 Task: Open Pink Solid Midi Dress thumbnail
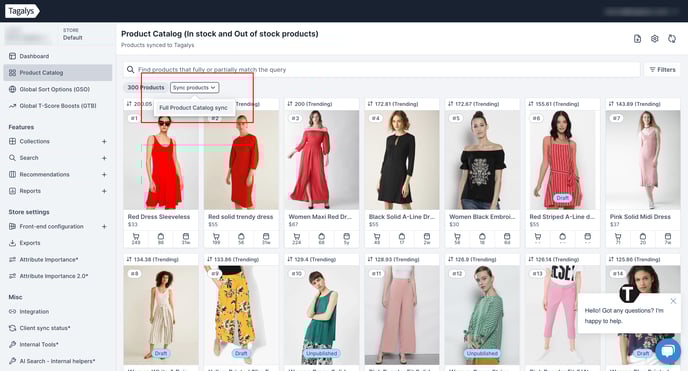click(643, 160)
